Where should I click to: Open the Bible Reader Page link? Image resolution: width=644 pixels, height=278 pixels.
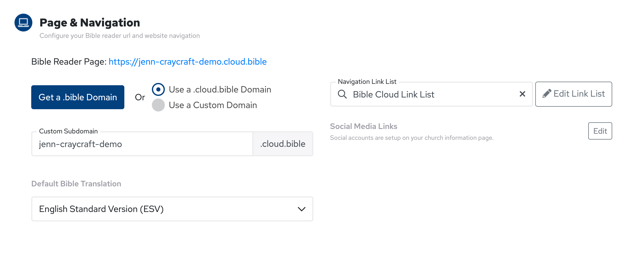tap(188, 62)
